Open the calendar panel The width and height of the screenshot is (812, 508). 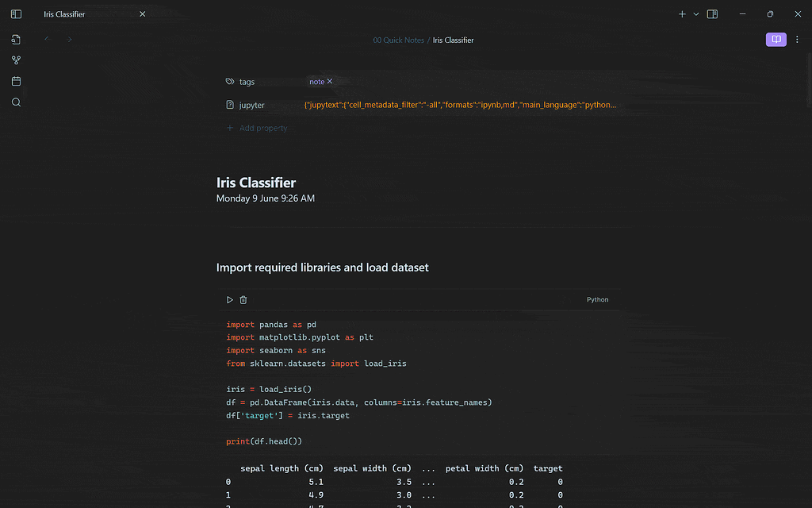coord(16,80)
